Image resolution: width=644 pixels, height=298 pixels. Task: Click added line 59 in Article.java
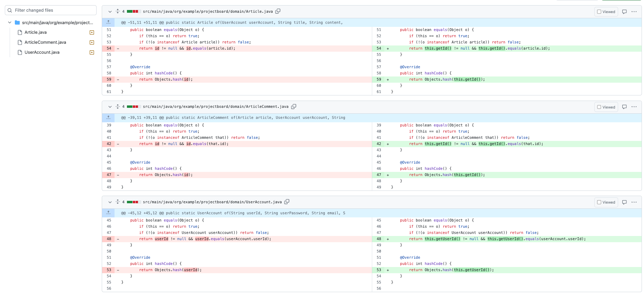coord(507,80)
